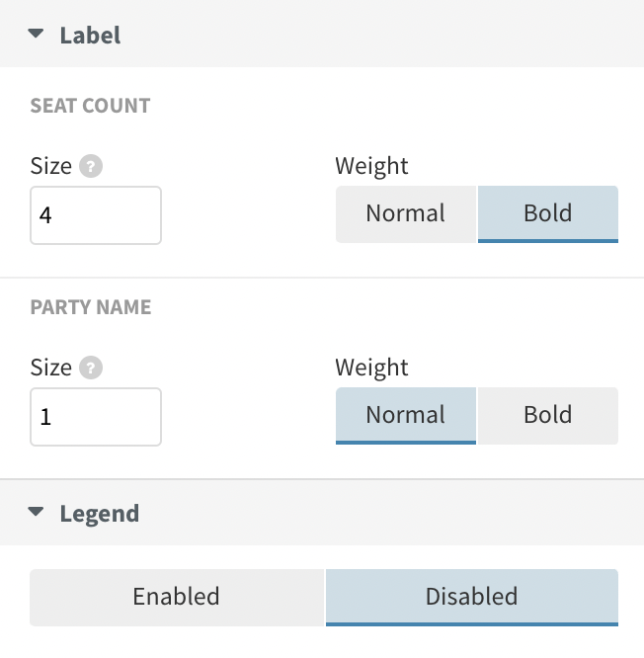This screenshot has height=658, width=644.
Task: Click the Weight label under Party Name
Action: [371, 368]
